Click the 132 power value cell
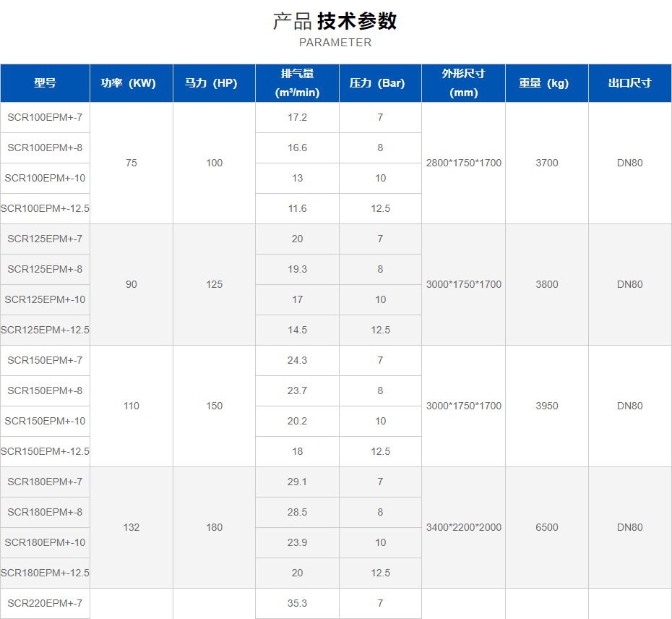The image size is (672, 619). (x=131, y=527)
